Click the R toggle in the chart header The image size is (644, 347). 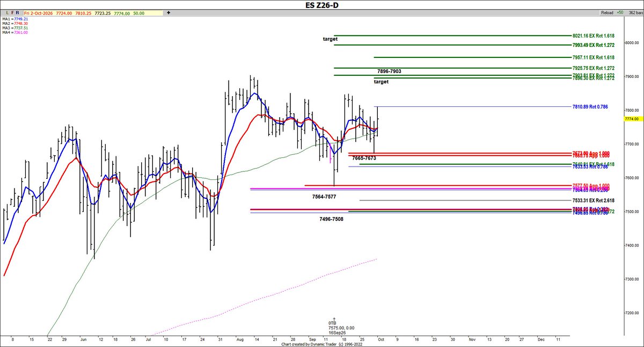tap(18, 12)
